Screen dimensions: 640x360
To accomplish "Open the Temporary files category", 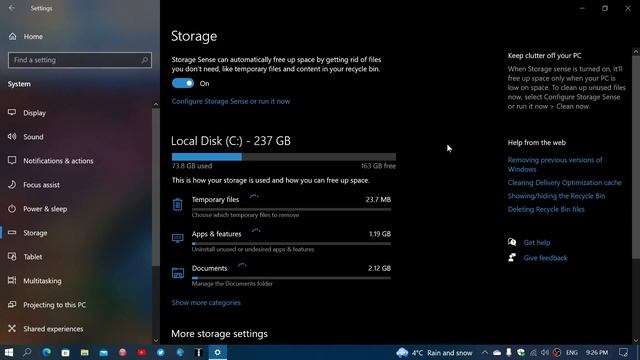I will pyautogui.click(x=281, y=207).
